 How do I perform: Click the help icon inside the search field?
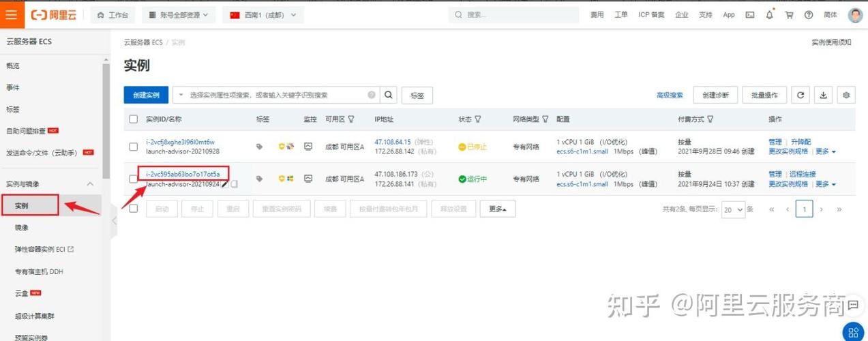click(x=372, y=95)
